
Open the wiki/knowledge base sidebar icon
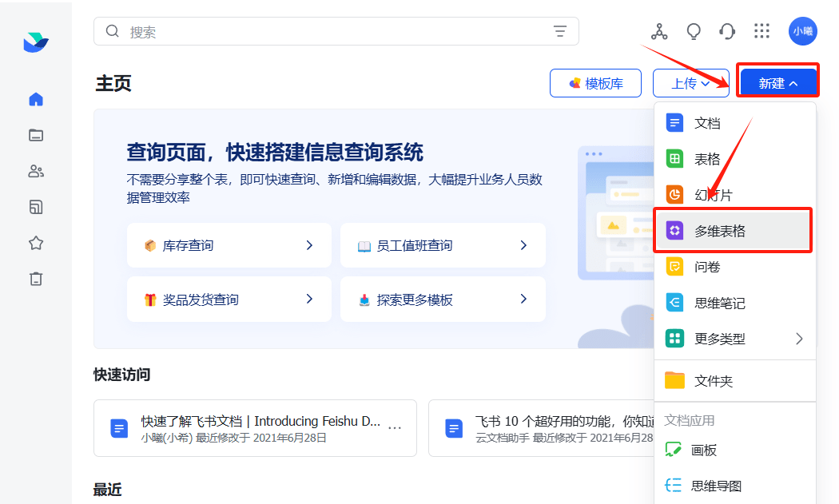click(36, 207)
